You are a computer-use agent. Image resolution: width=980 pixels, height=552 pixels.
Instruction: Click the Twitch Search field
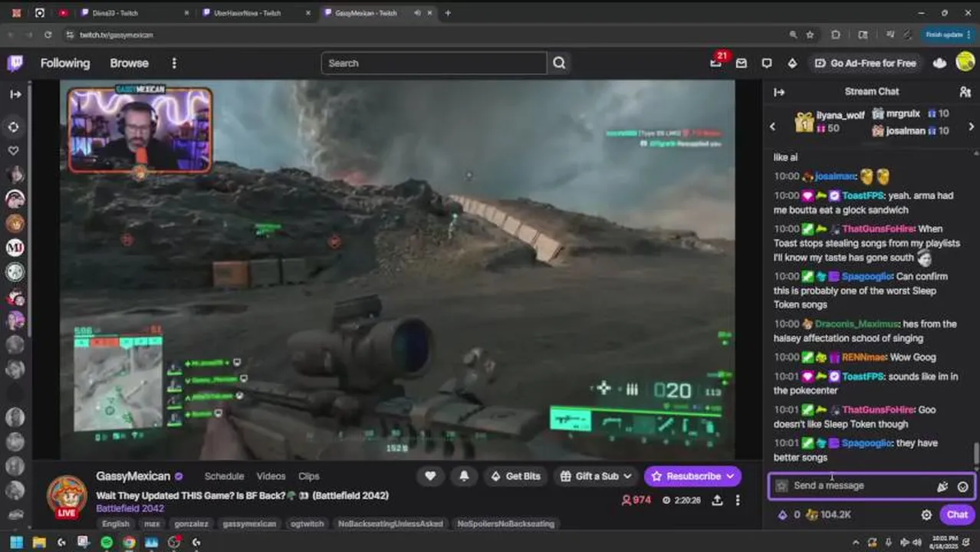click(x=434, y=63)
